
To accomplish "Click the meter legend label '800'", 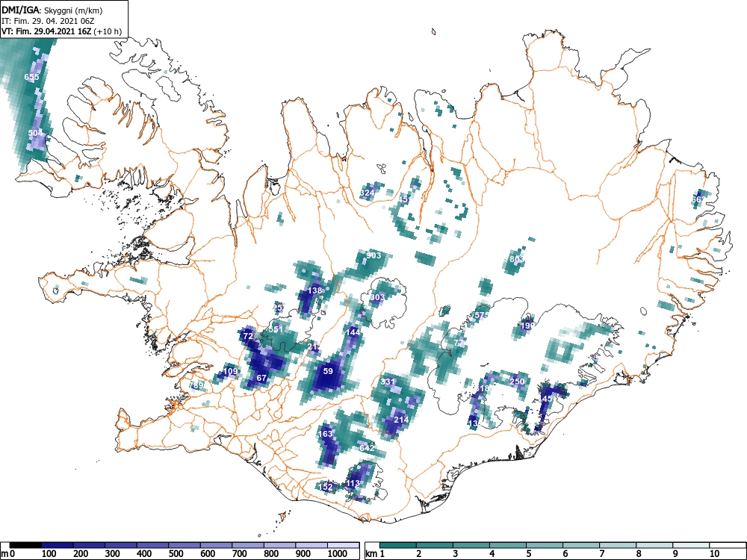I will pos(272,554).
